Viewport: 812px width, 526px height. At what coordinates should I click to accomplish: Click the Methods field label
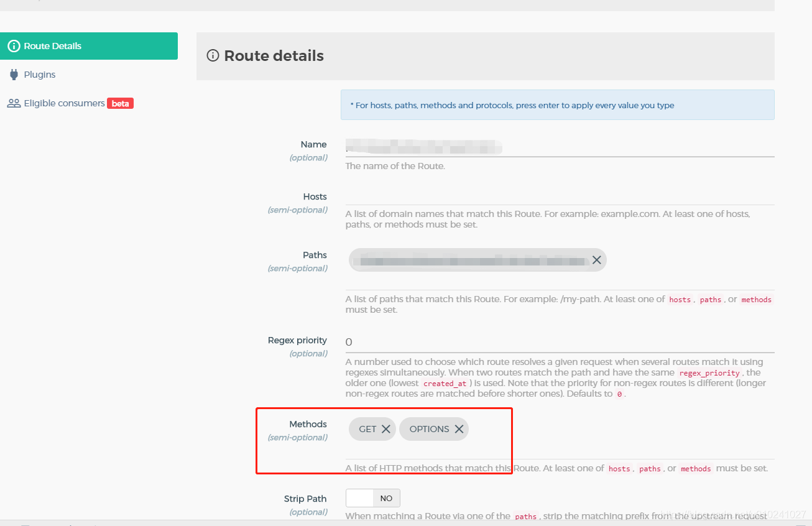click(x=308, y=424)
